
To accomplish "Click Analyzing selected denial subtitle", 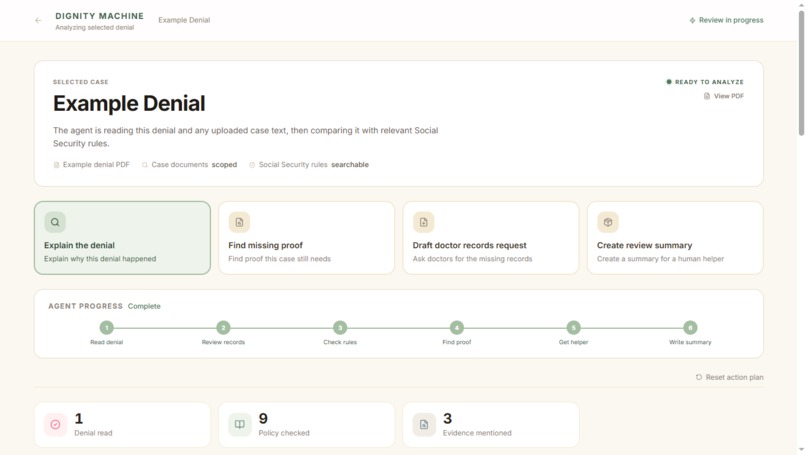I will pos(95,28).
